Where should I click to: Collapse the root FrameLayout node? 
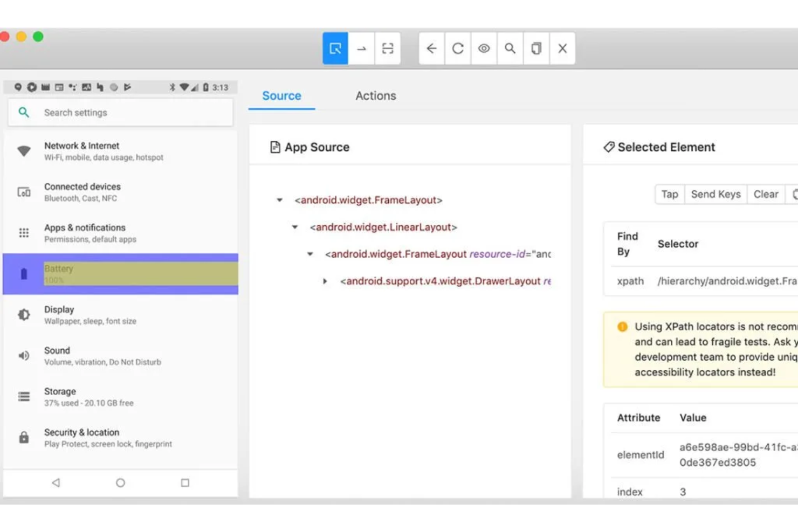click(279, 200)
